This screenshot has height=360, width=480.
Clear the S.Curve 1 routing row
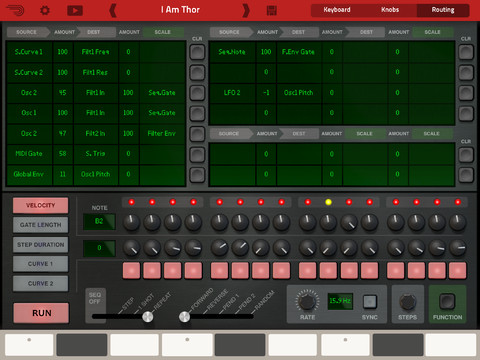point(197,52)
